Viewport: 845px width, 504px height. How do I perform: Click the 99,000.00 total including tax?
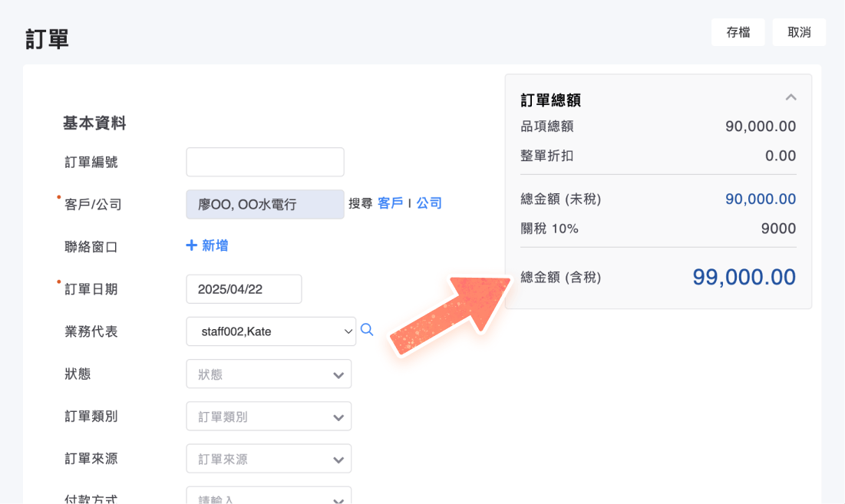(x=744, y=277)
